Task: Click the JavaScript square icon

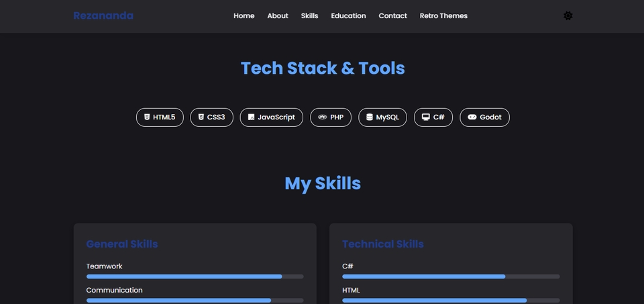Action: 252,117
